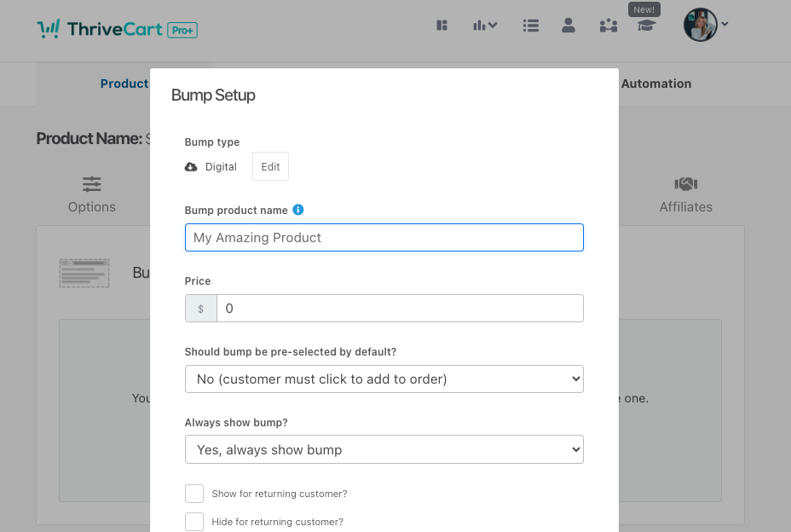This screenshot has width=791, height=532.
Task: Switch to the Automation tab
Action: (x=656, y=84)
